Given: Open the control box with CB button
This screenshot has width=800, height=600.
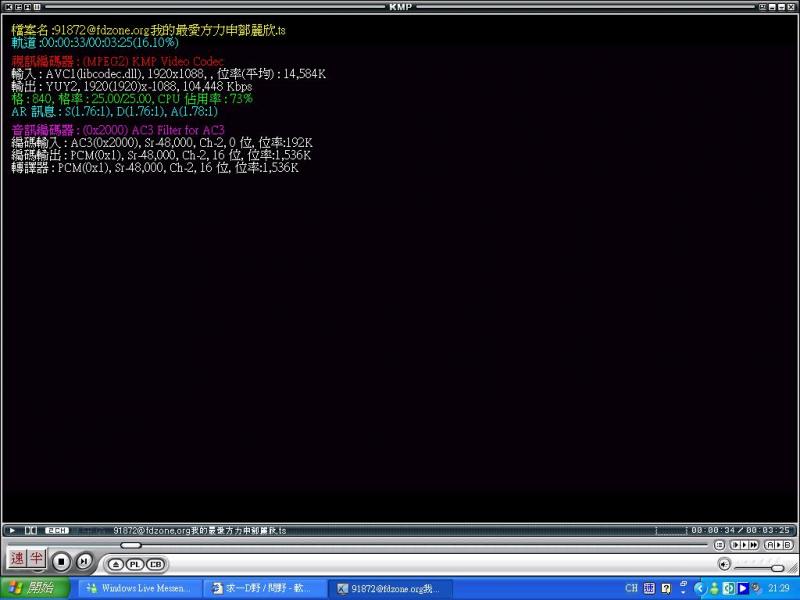Looking at the screenshot, I should (156, 565).
